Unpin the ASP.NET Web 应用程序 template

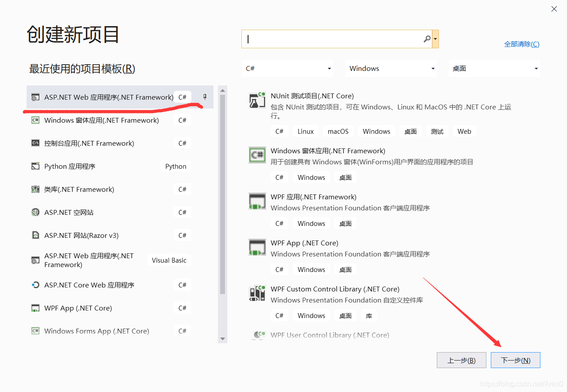tap(204, 97)
